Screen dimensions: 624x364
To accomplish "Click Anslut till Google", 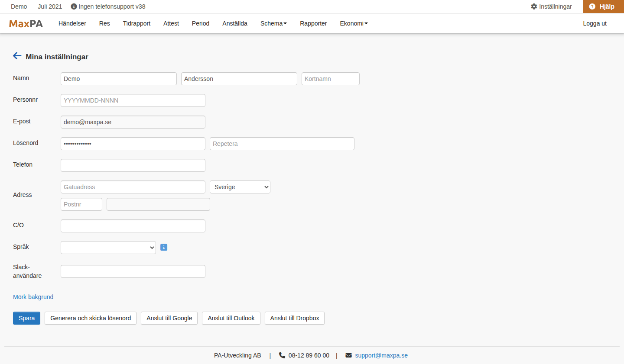I will pos(169,318).
